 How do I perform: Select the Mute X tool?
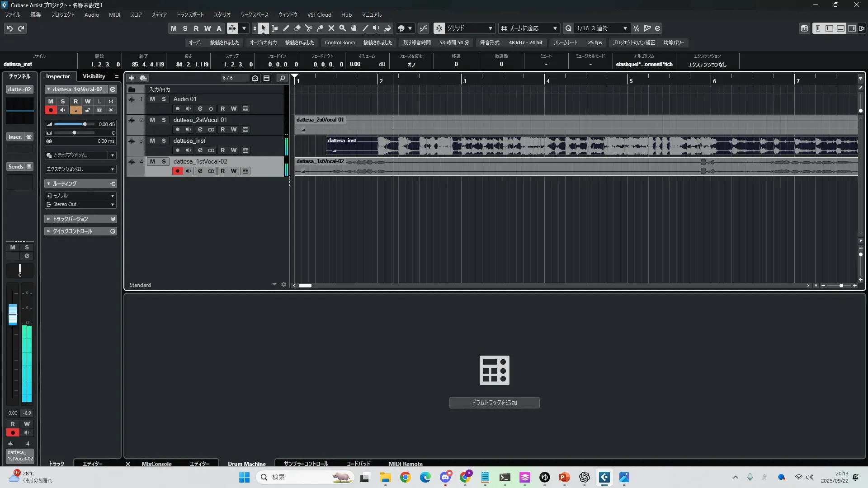coord(331,28)
